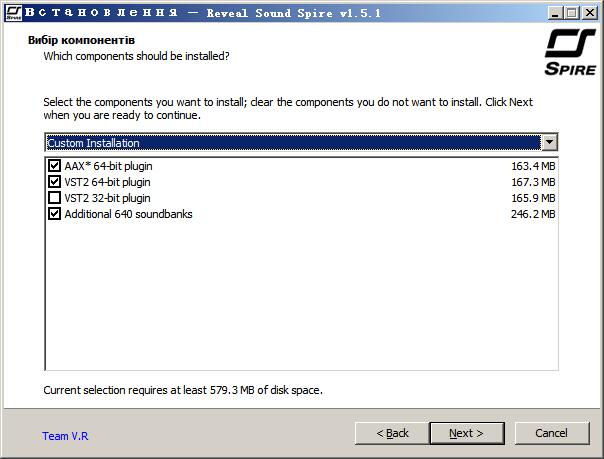This screenshot has height=459, width=604.
Task: Click the Spire icon in title bar
Action: pyautogui.click(x=13, y=13)
